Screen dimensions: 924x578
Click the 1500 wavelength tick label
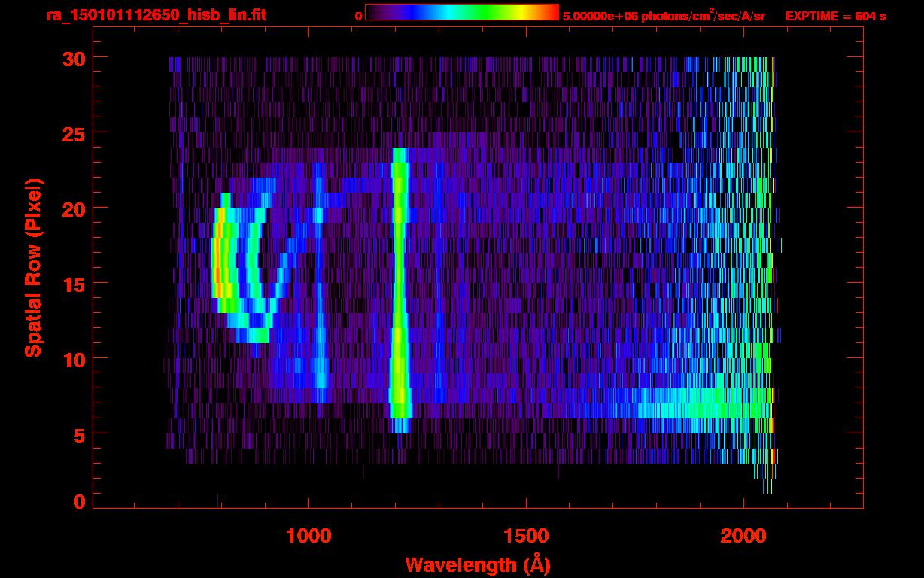(x=526, y=535)
